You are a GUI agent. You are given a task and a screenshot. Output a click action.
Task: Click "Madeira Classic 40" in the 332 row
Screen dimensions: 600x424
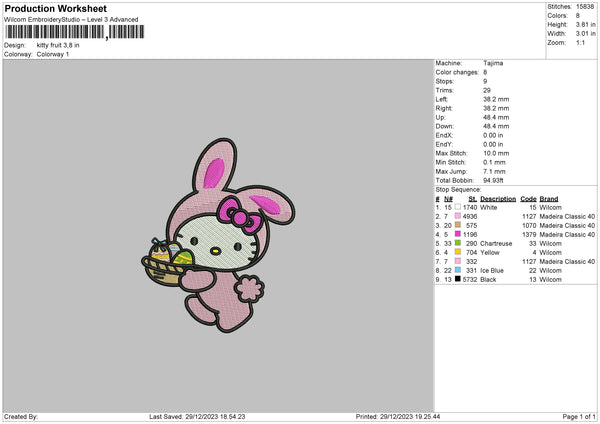567,262
